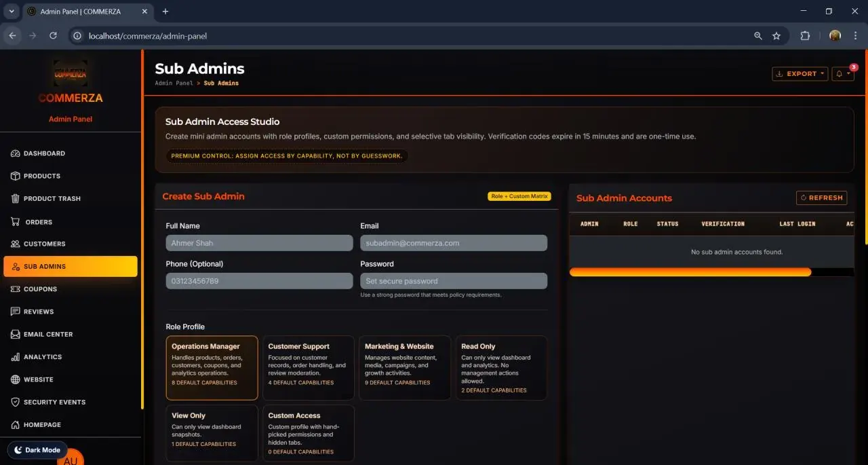Click the Verification column header
The height and width of the screenshot is (465, 868).
(723, 223)
